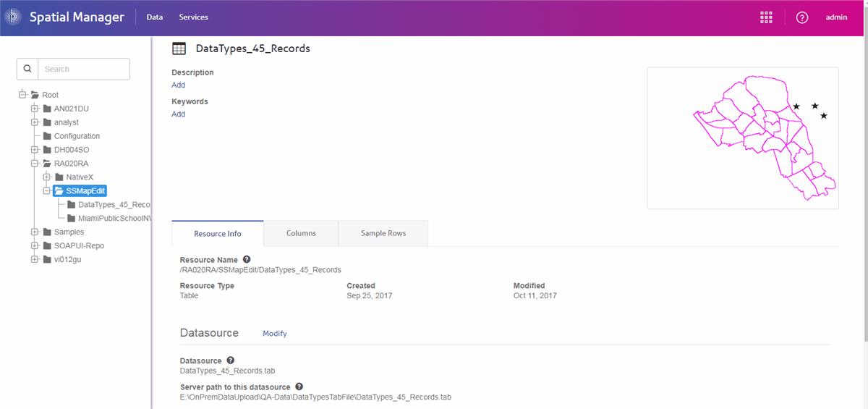The image size is (868, 409).
Task: Expand the SOAPUI-Repo tree node
Action: click(35, 245)
